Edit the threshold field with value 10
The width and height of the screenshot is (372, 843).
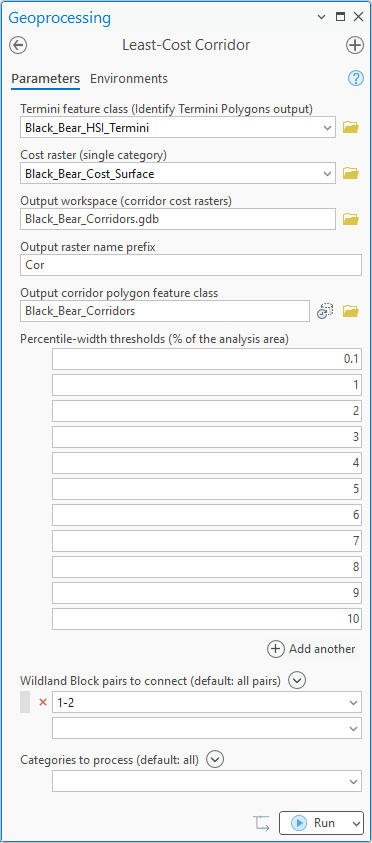click(207, 619)
